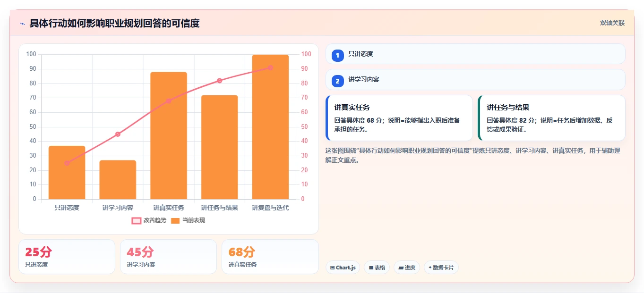Click the trend line point above 讲任务与结果
The height and width of the screenshot is (293, 644).
(219, 81)
